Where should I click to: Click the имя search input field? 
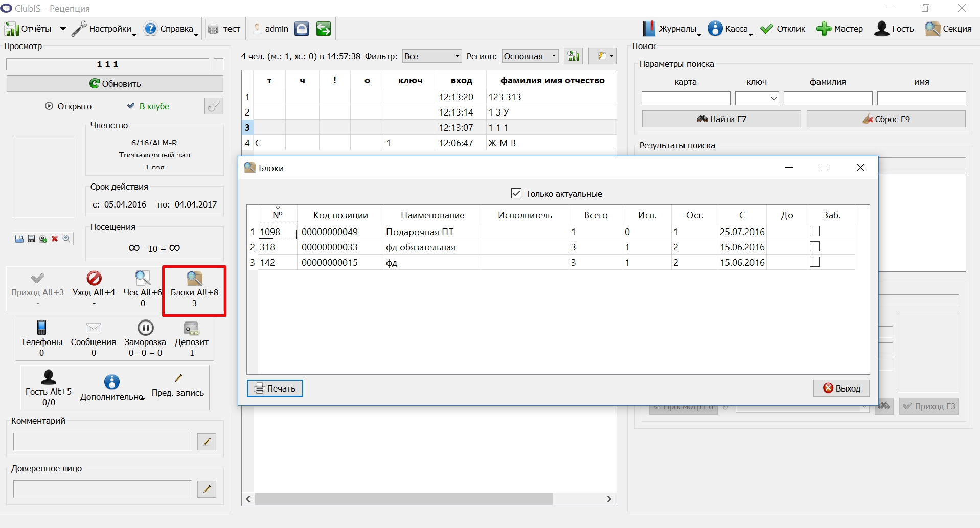click(922, 98)
